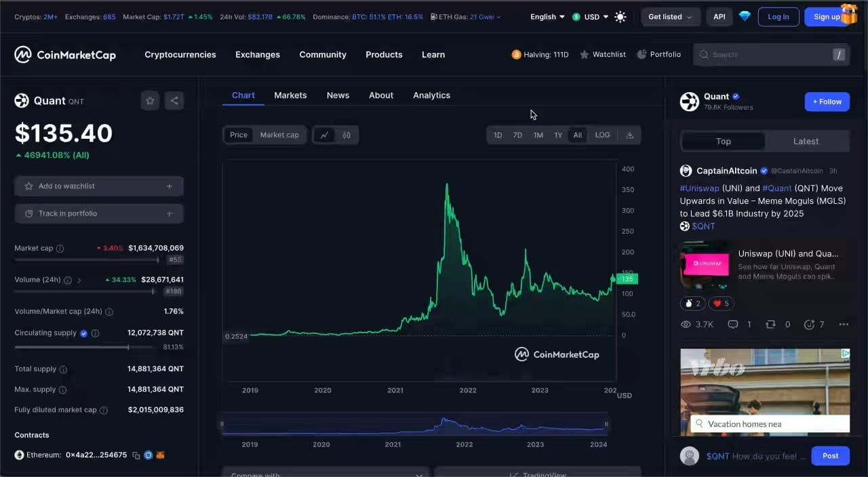The width and height of the screenshot is (868, 477).
Task: Open USD currency dropdown
Action: click(590, 17)
